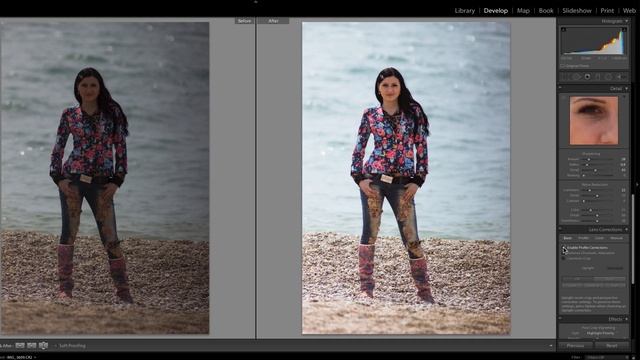
Task: Select the Red Eye Correction tool
Action: pyautogui.click(x=587, y=76)
